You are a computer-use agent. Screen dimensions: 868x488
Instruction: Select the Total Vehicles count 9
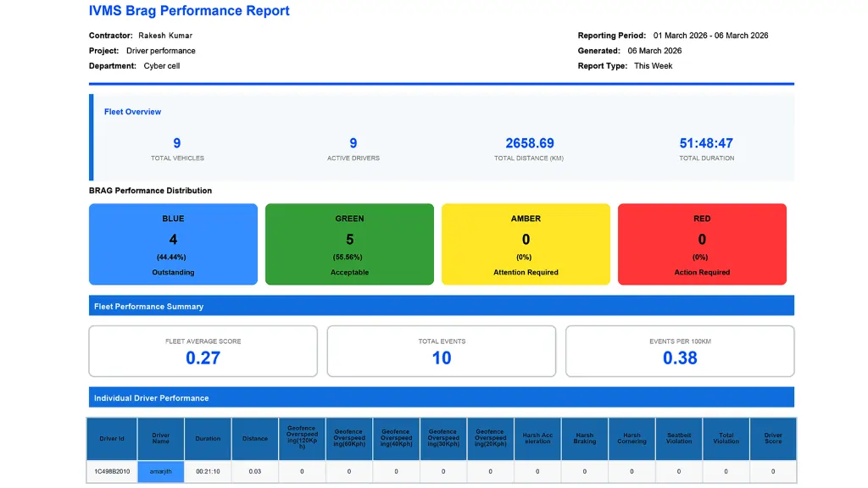177,143
